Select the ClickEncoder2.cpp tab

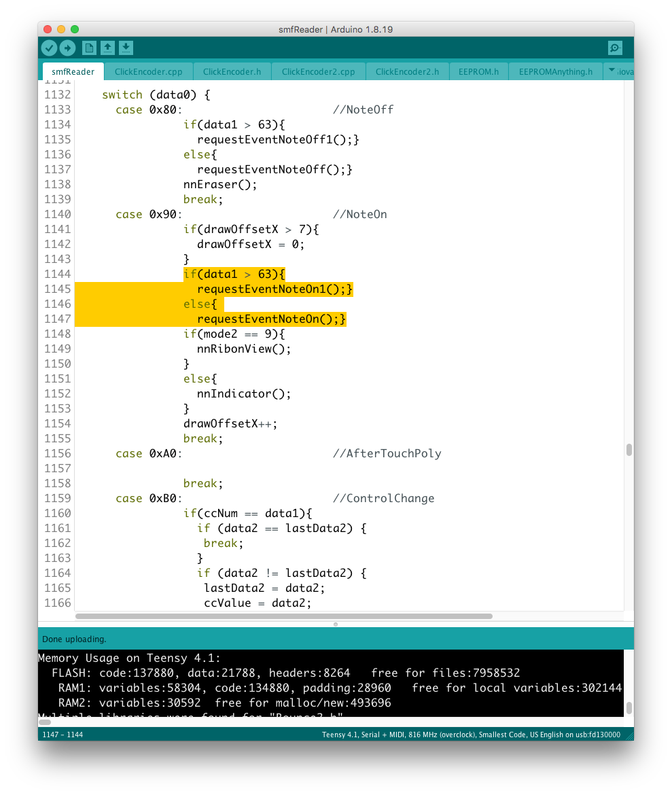click(318, 71)
